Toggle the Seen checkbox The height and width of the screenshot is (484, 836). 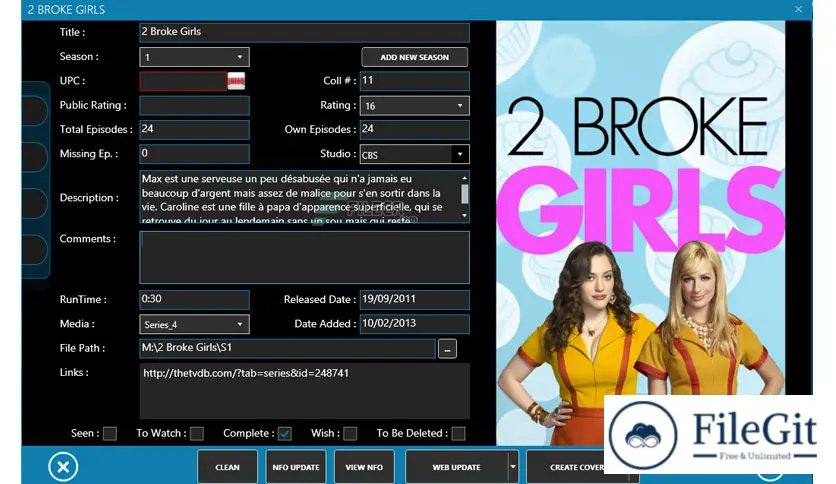coord(110,433)
